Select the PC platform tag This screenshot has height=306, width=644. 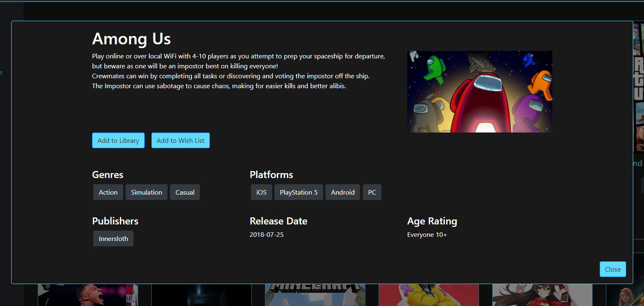pos(372,192)
